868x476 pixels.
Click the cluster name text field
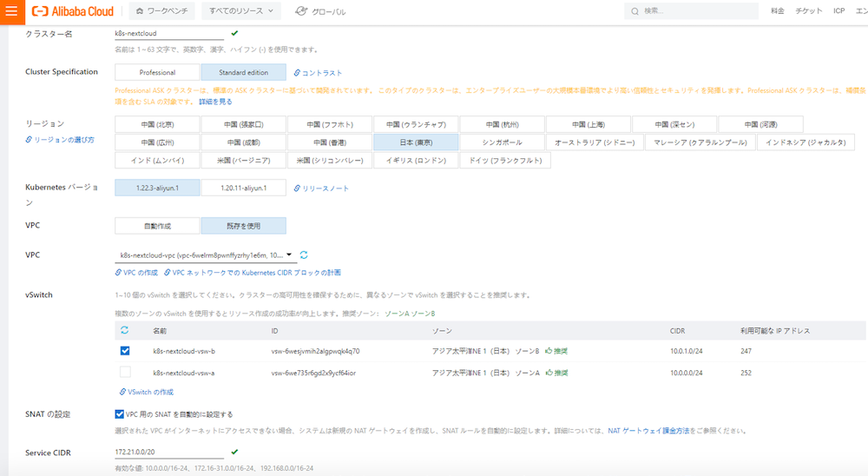coord(169,34)
